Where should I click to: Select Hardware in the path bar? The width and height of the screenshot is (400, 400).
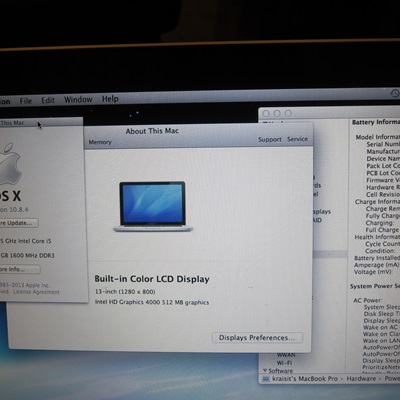(x=361, y=378)
